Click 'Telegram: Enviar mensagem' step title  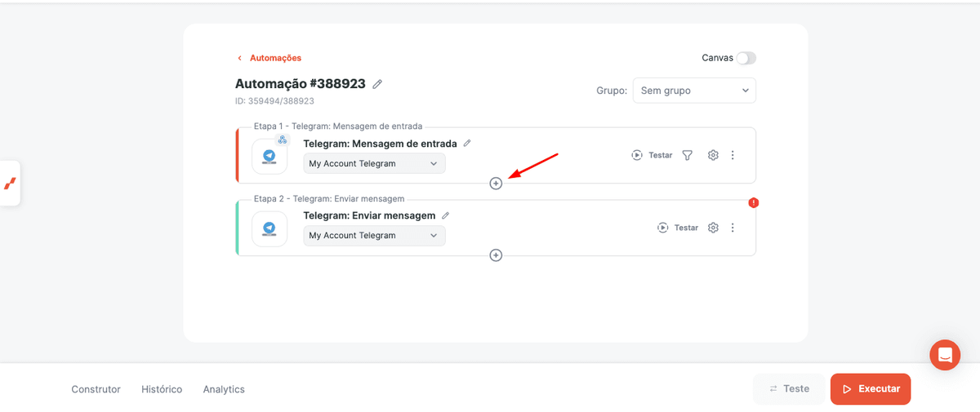369,215
